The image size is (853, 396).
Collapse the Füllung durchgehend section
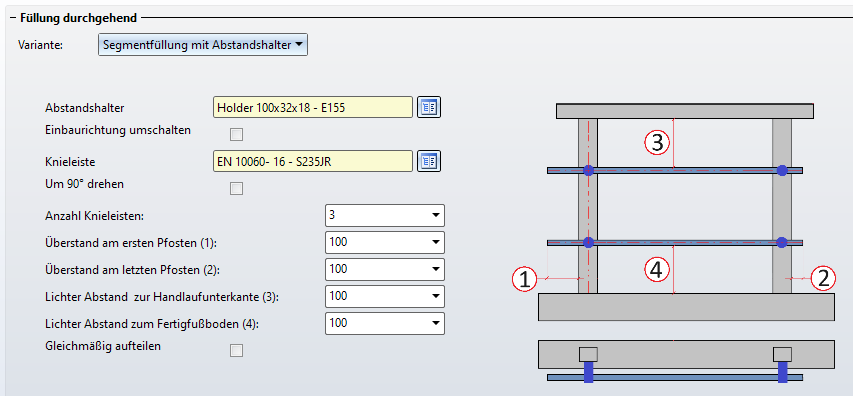coord(13,18)
